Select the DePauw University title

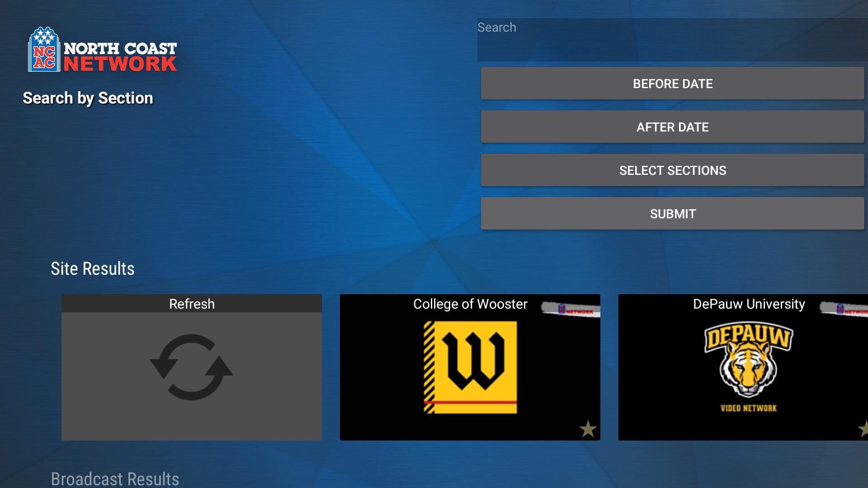pos(749,304)
